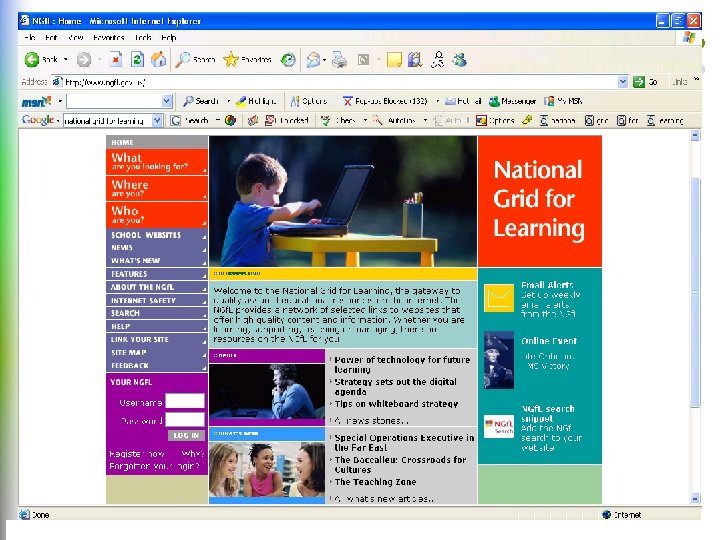Screen dimensions: 720x540
Task: Open the Mail icon dropdown arrow
Action: pos(324,60)
